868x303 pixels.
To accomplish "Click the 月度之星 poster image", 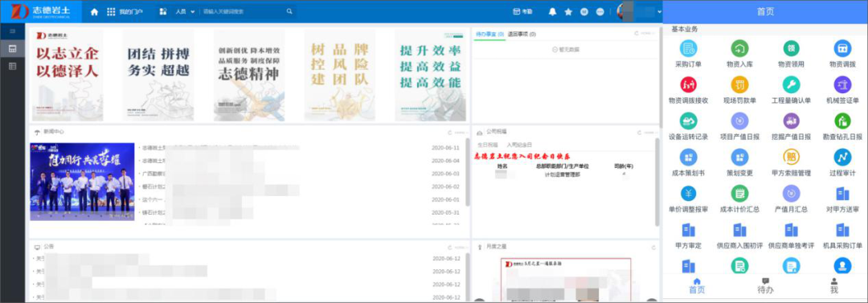I will coord(566,280).
